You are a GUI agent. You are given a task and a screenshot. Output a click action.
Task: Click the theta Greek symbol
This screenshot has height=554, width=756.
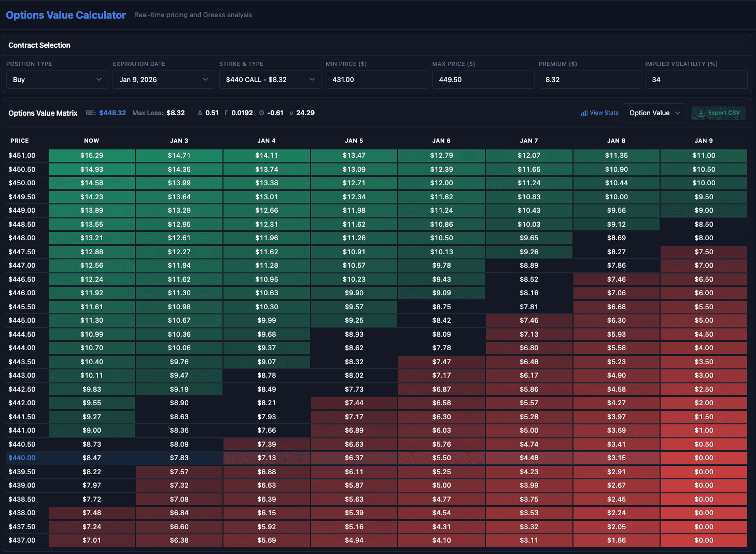(x=261, y=113)
